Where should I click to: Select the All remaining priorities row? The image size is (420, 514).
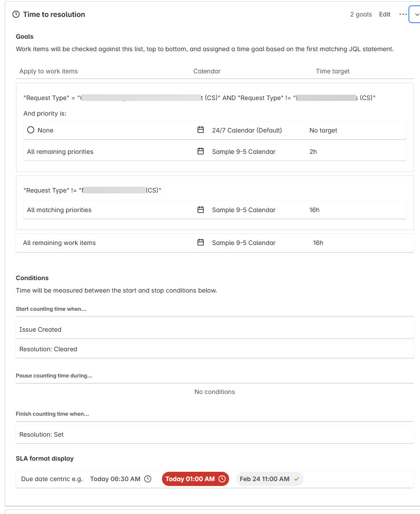point(214,152)
